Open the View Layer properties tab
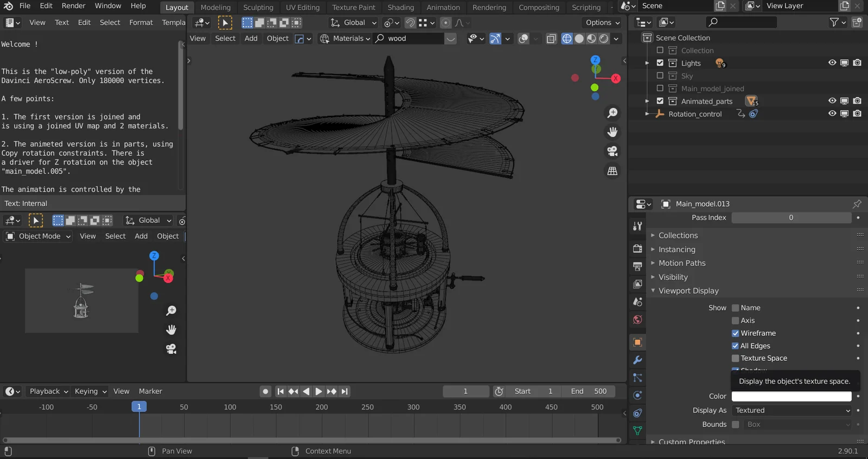Viewport: 868px width, 459px height. click(x=637, y=284)
